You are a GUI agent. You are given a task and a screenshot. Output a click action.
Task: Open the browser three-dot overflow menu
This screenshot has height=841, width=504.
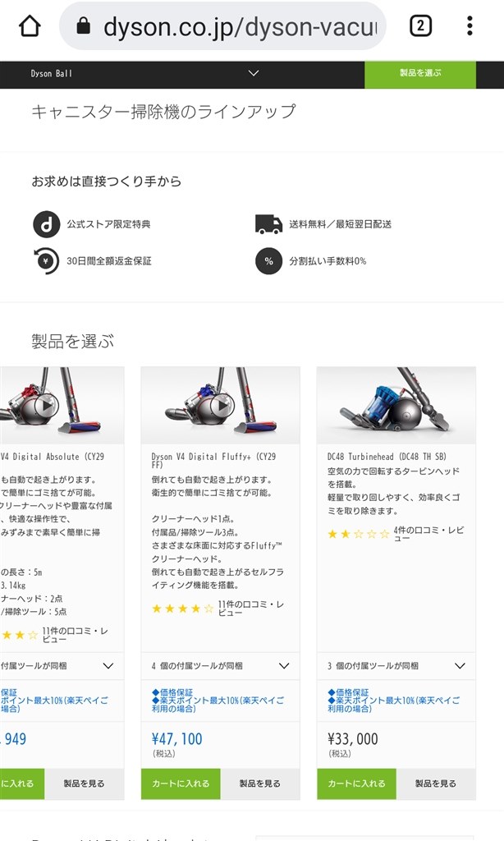click(x=470, y=25)
